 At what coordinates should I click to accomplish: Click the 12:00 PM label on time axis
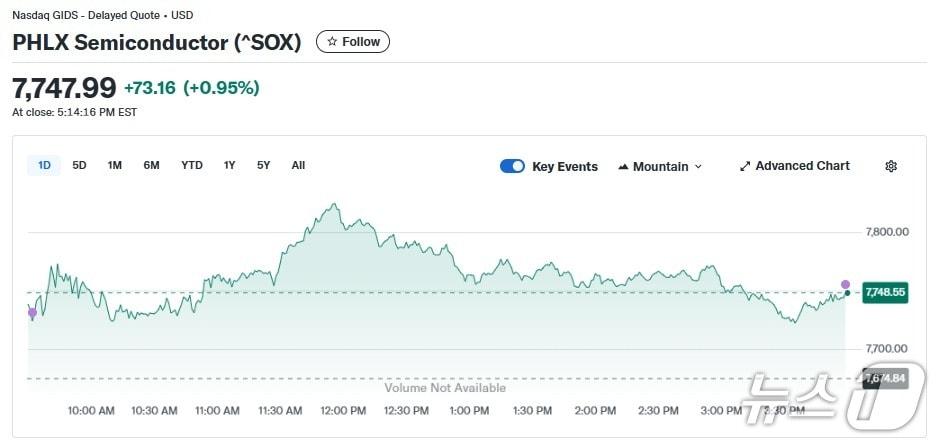[343, 411]
